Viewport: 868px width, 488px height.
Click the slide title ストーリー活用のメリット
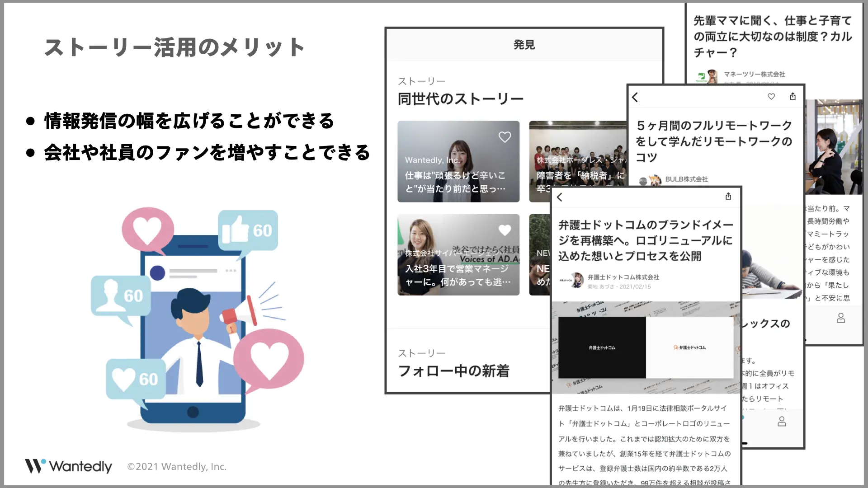175,47
